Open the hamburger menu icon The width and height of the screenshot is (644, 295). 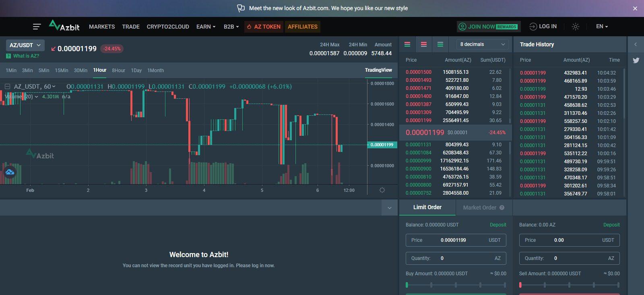point(37,27)
